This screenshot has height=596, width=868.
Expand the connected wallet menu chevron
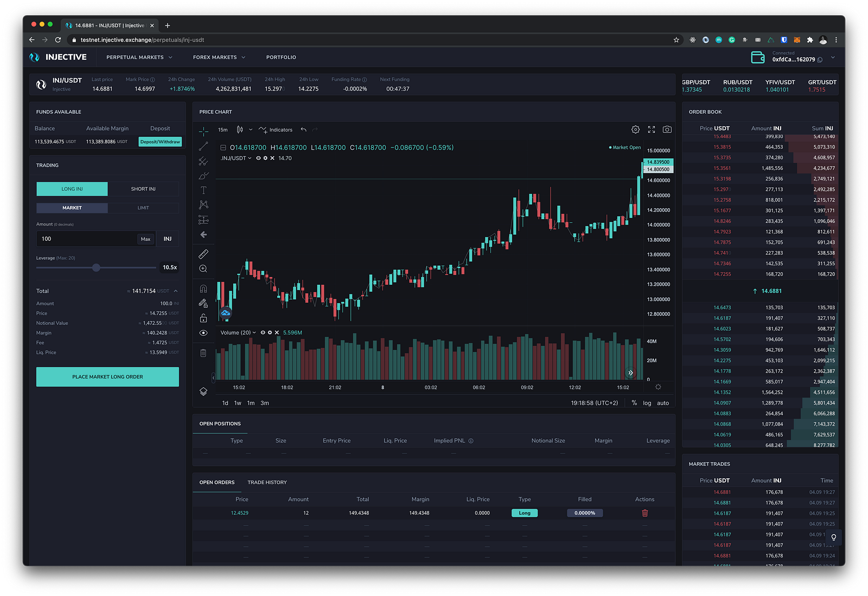click(x=833, y=57)
